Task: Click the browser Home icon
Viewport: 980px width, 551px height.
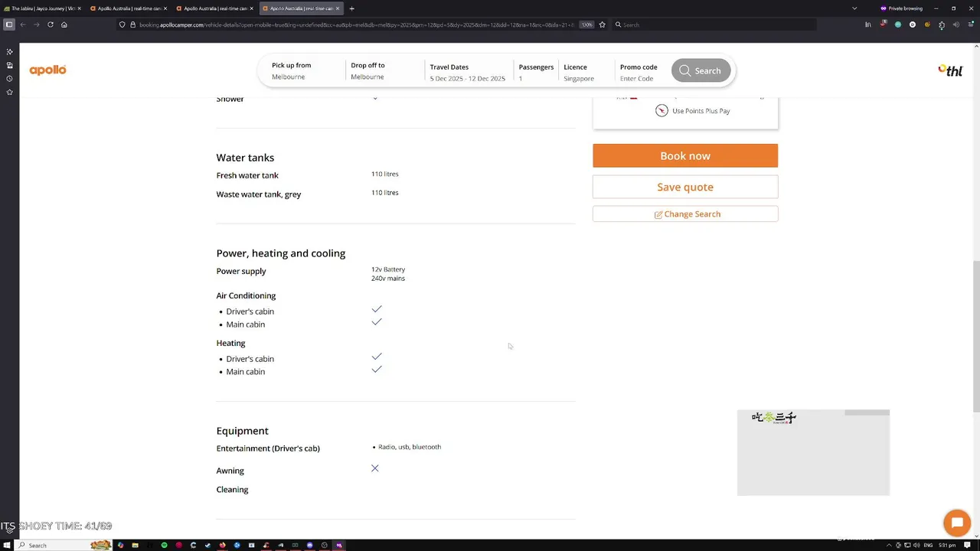Action: click(x=64, y=24)
